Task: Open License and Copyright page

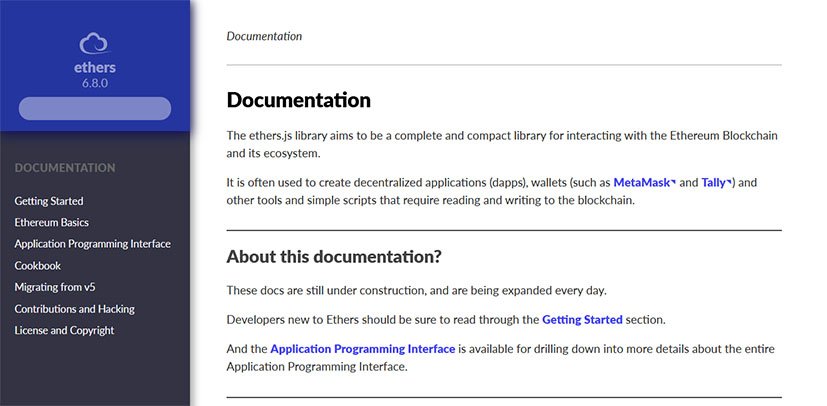Action: [64, 330]
